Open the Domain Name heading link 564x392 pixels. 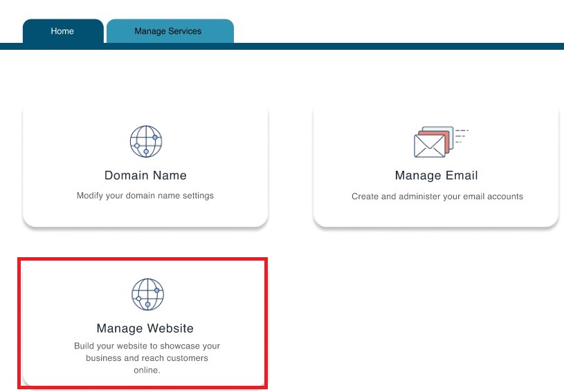[145, 176]
